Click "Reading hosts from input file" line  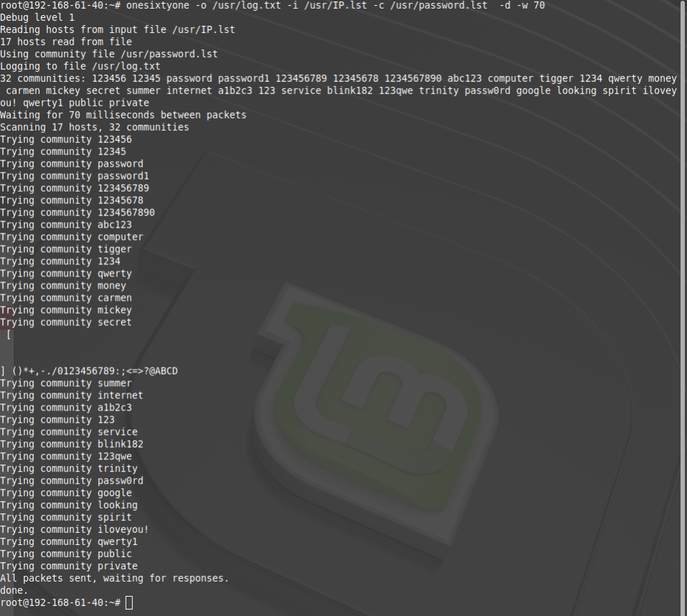117,29
